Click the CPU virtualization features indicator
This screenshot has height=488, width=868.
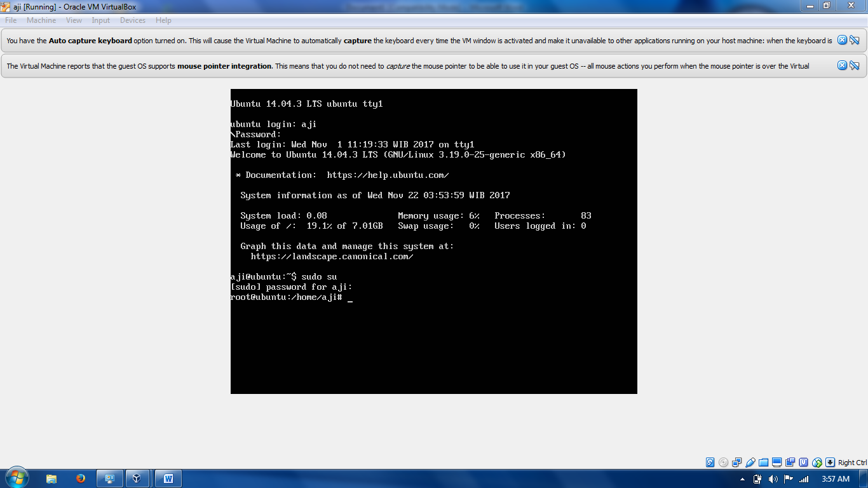coord(804,463)
